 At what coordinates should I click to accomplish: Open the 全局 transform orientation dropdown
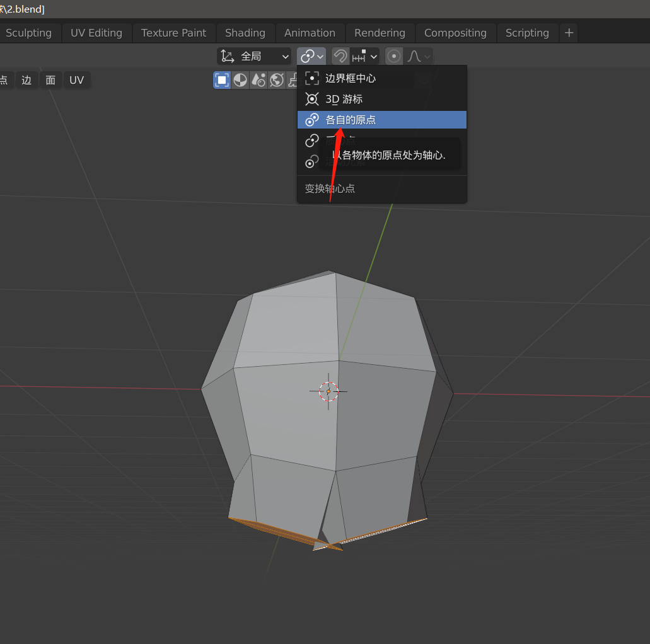click(254, 56)
